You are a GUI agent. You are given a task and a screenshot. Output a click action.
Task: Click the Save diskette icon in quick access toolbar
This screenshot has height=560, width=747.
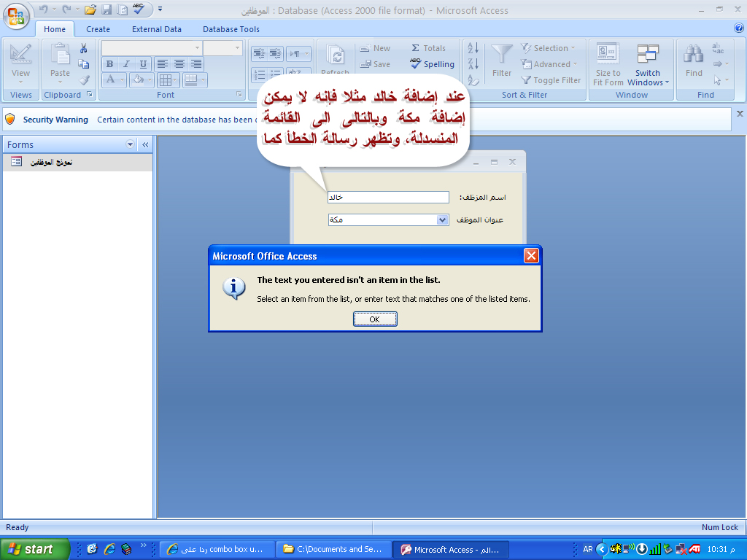tap(107, 9)
